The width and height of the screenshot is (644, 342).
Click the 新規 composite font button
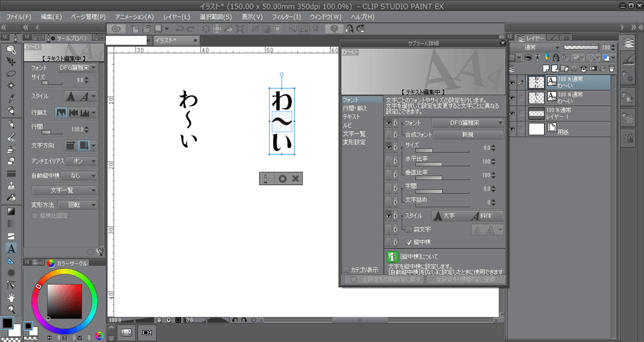[x=468, y=135]
